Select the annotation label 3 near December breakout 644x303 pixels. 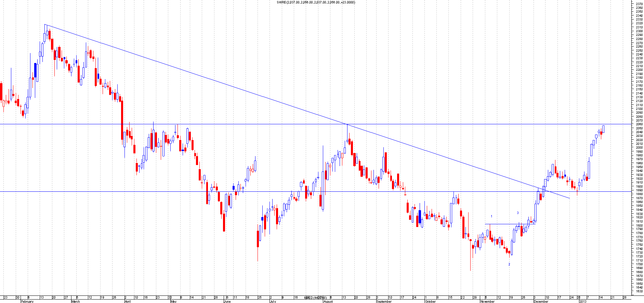(x=517, y=213)
